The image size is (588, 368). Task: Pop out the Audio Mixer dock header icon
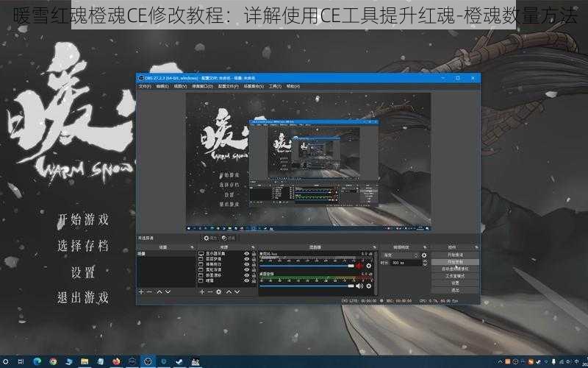tap(374, 247)
